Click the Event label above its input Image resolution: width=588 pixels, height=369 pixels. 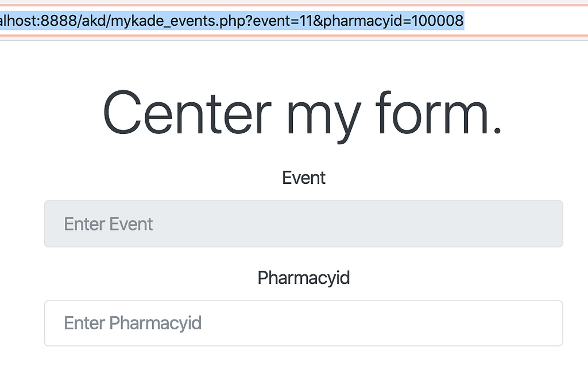tap(303, 178)
